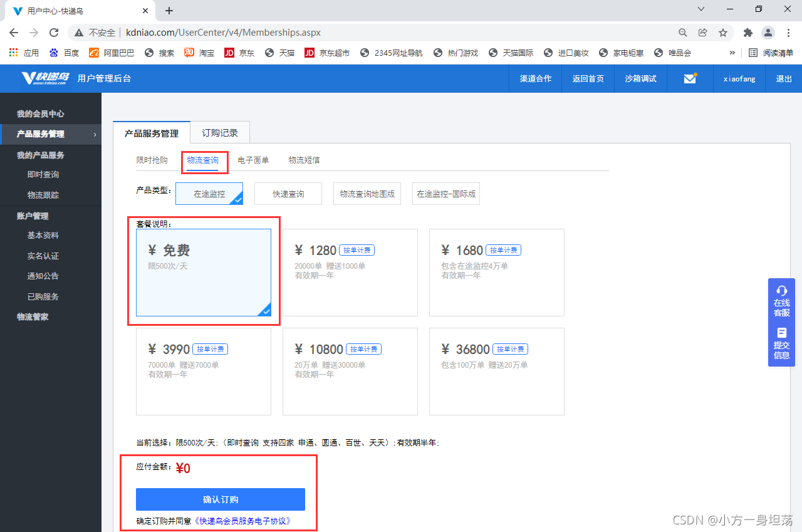Open Chrome extensions puzzle icon
Viewport: 802px width, 532px height.
pos(747,33)
